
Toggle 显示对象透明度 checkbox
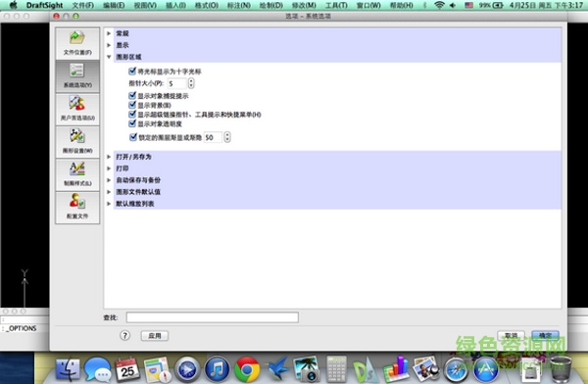click(x=132, y=123)
